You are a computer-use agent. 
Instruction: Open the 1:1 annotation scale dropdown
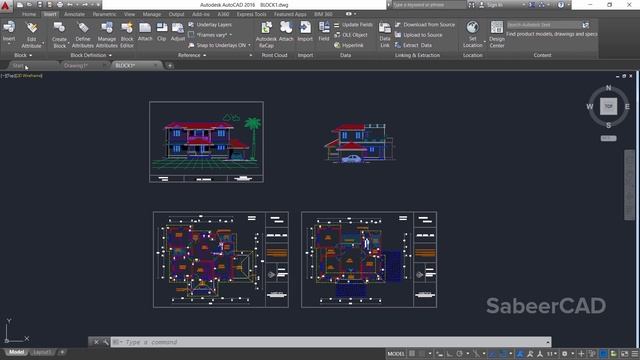point(551,353)
